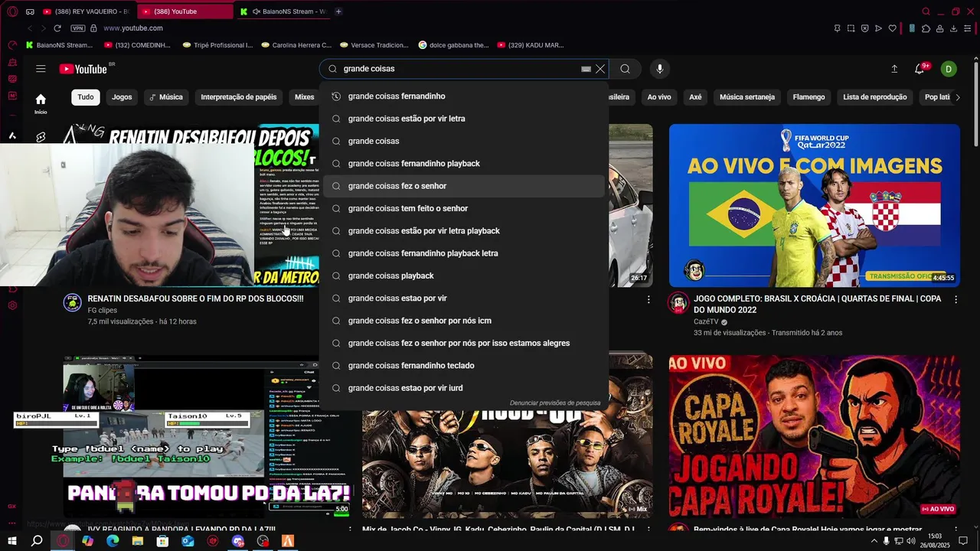
Task: Click Denunciar previsões de pesquisa
Action: pos(555,403)
